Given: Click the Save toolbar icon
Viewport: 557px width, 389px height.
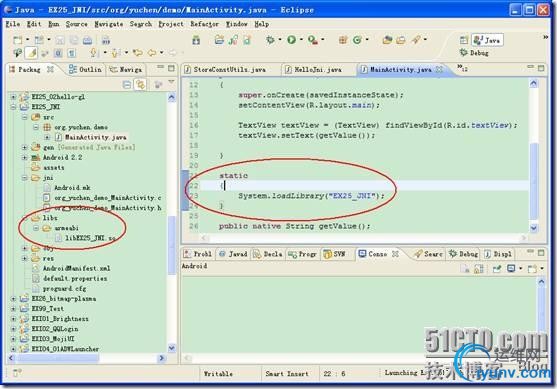Looking at the screenshot, I should coord(60,40).
